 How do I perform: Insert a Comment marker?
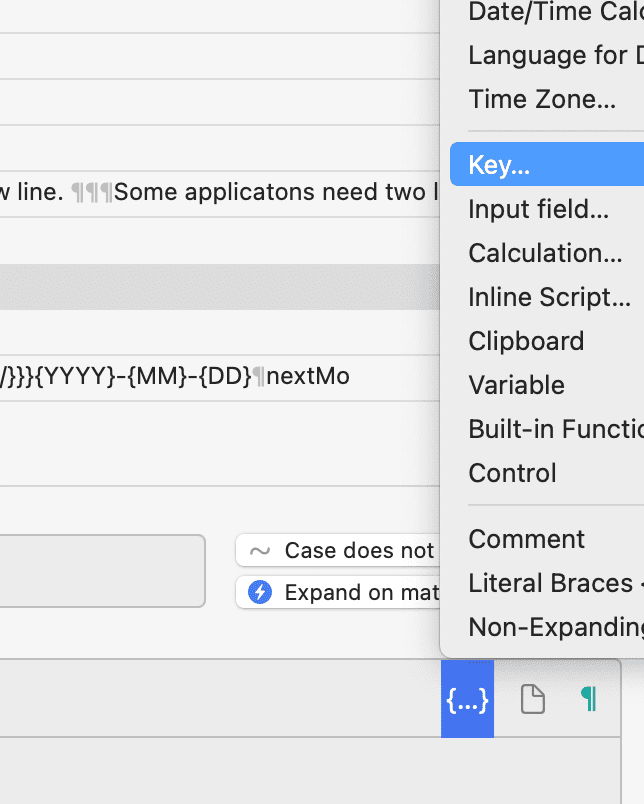pos(527,539)
